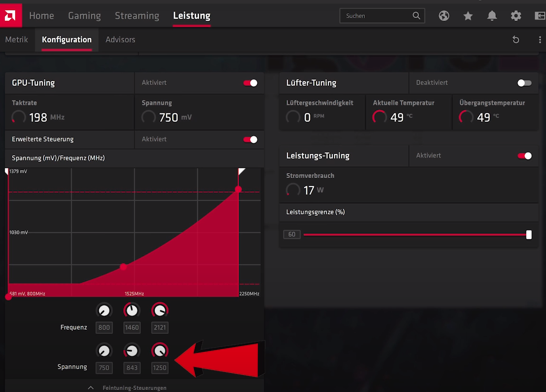This screenshot has width=546, height=392.
Task: Click the Leistungsgrenze slider handle
Action: click(529, 234)
